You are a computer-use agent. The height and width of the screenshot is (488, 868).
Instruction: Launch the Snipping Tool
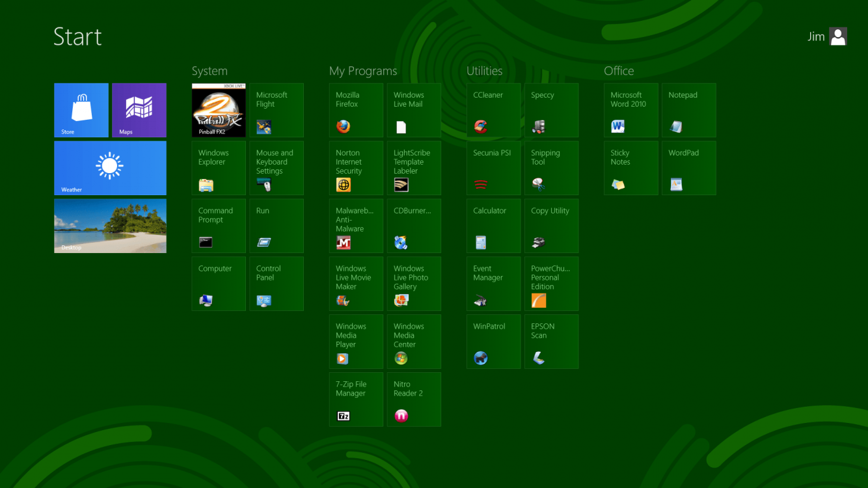[551, 168]
